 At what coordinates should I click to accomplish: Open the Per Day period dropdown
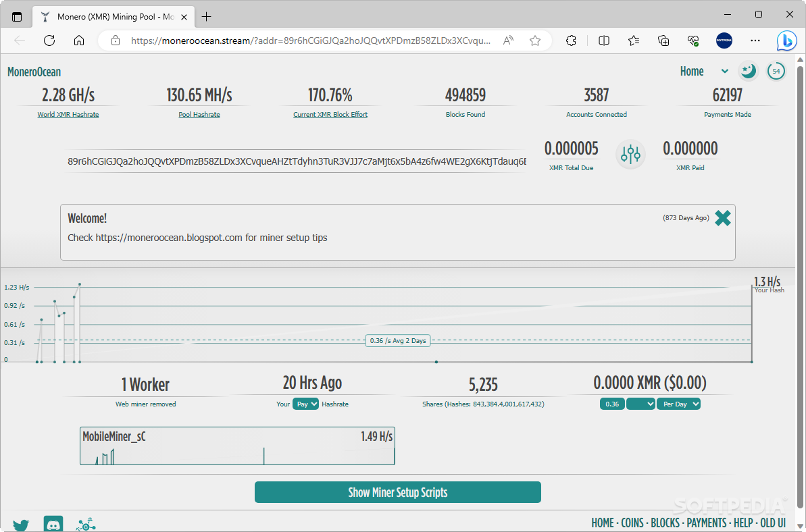pyautogui.click(x=678, y=404)
